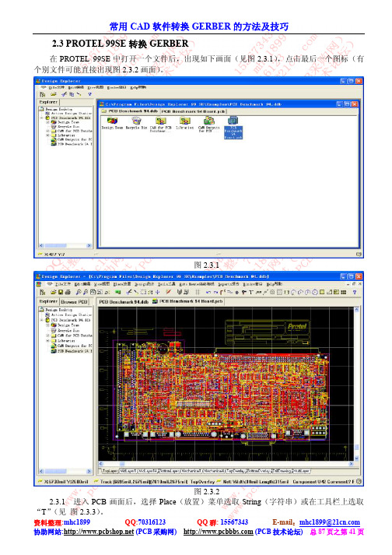Click the print icon in PCB toolbar
Viewport: 392px width, 555px height.
[x=68, y=292]
